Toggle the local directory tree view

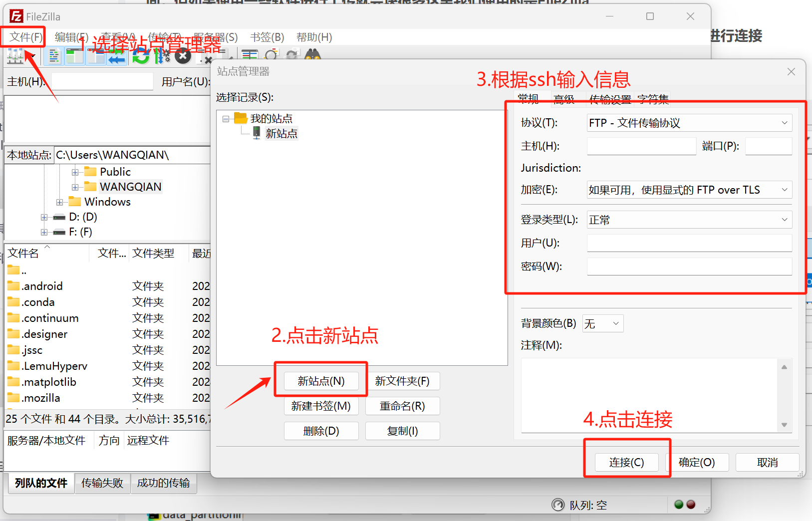(x=75, y=56)
